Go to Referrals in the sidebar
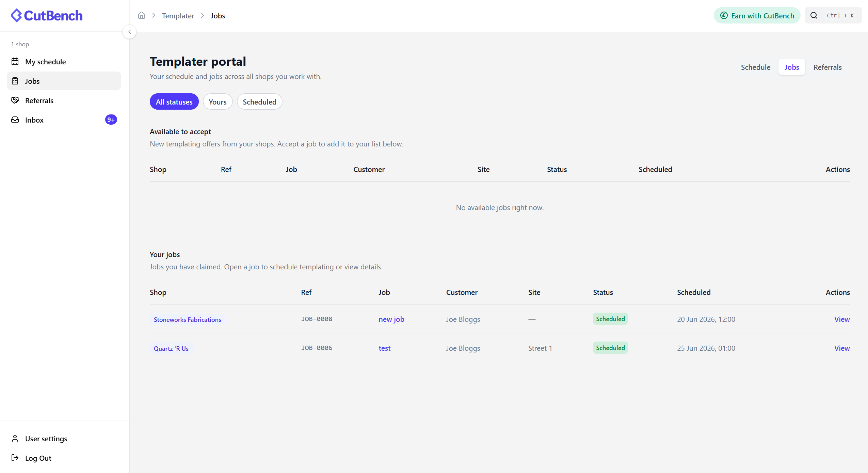 (64, 100)
